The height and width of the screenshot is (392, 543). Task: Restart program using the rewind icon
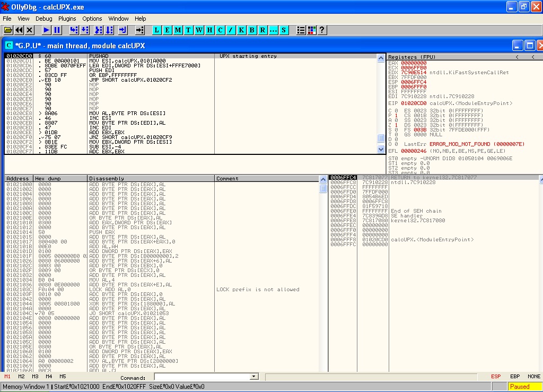point(19,30)
